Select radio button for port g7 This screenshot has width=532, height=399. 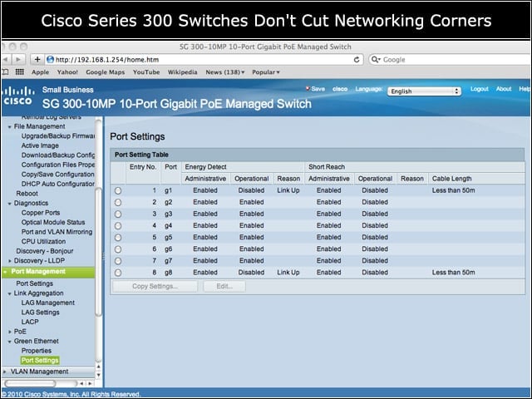click(118, 261)
